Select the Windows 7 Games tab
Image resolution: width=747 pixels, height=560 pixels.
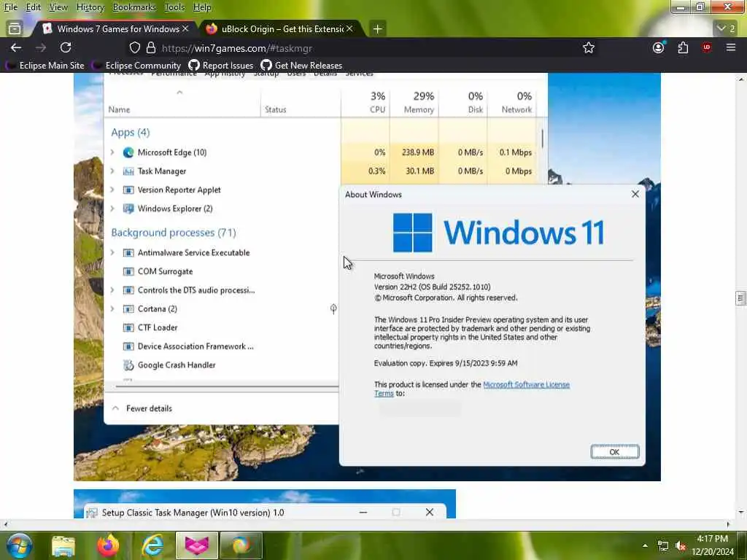[115, 29]
